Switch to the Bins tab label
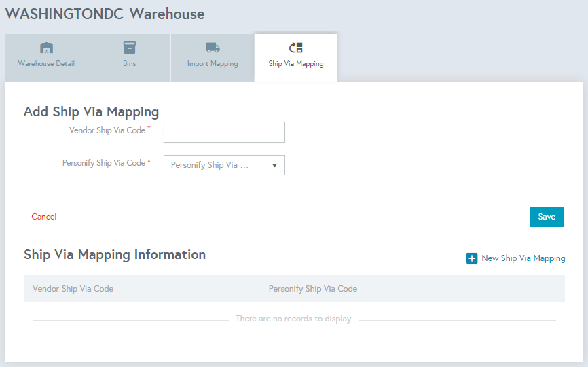The image size is (588, 367). 130,63
